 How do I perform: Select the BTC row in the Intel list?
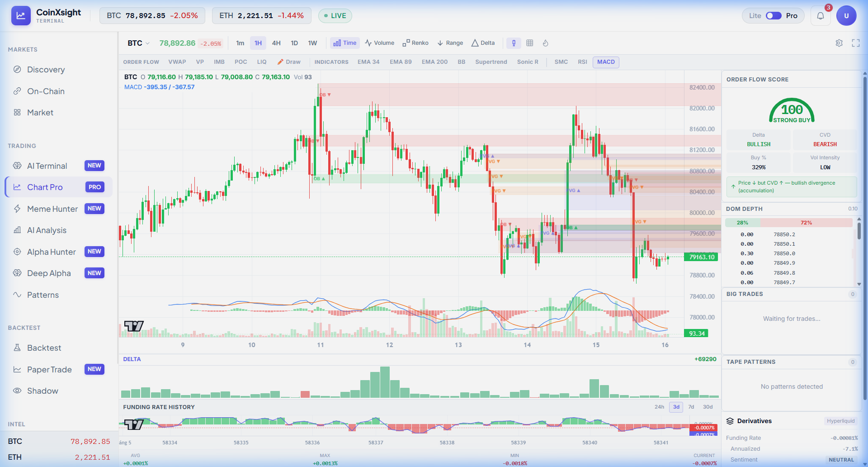[x=59, y=441]
